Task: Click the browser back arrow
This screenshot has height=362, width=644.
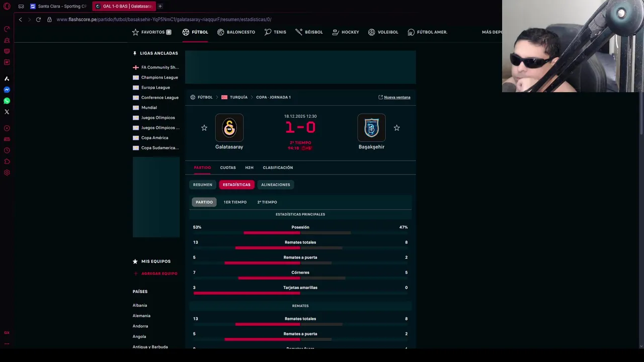Action: pos(20,20)
